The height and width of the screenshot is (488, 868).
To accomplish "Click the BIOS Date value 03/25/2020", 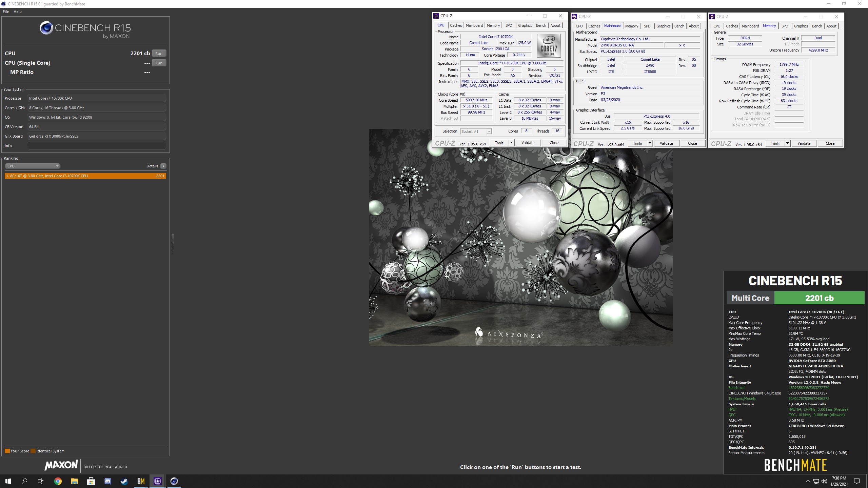I will click(x=650, y=100).
